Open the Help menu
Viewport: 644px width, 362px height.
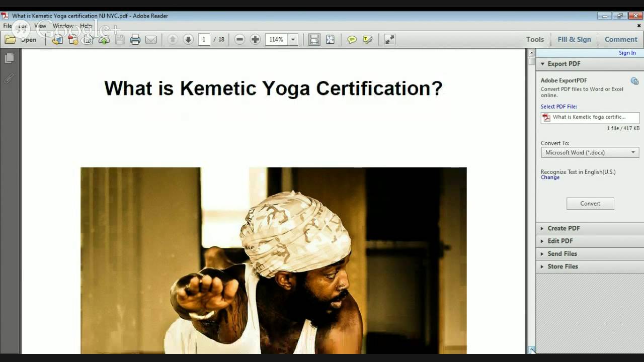[86, 26]
